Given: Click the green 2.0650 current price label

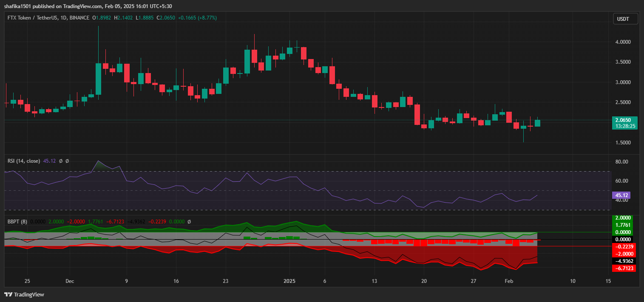Looking at the screenshot, I should click(624, 120).
